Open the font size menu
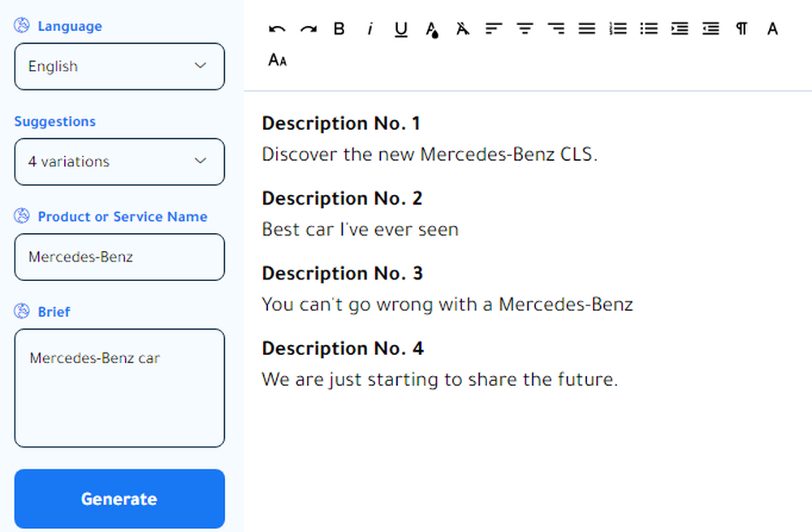The height and width of the screenshot is (532, 812). tap(278, 60)
